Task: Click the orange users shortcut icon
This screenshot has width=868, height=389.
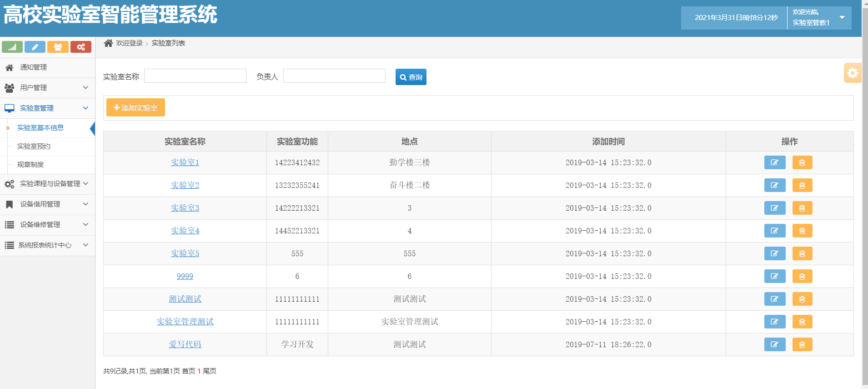Action: click(x=58, y=47)
